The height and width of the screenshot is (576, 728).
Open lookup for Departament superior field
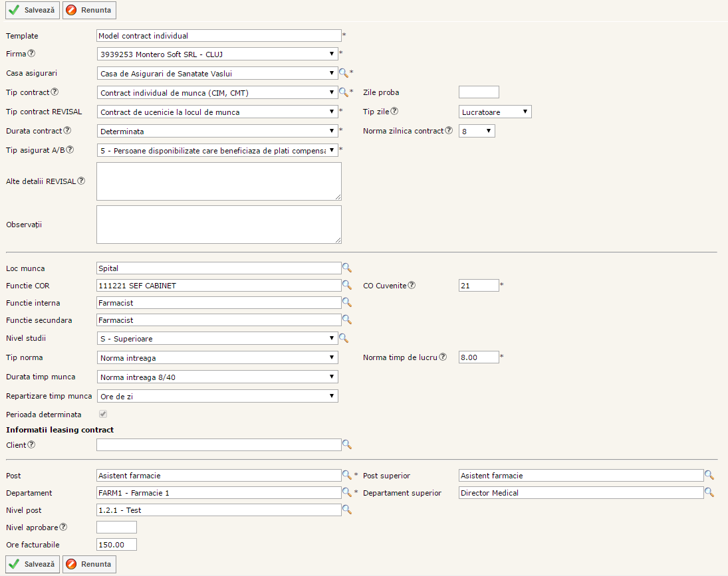(709, 493)
